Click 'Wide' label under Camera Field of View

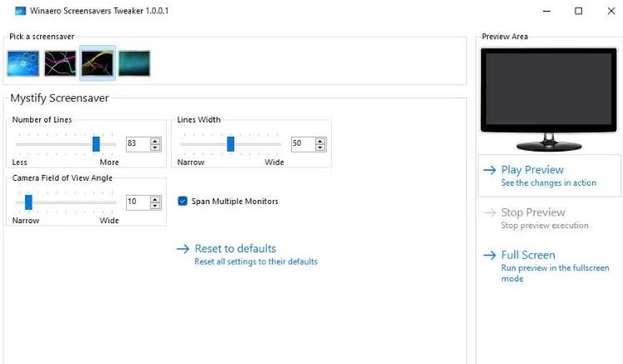pos(109,220)
